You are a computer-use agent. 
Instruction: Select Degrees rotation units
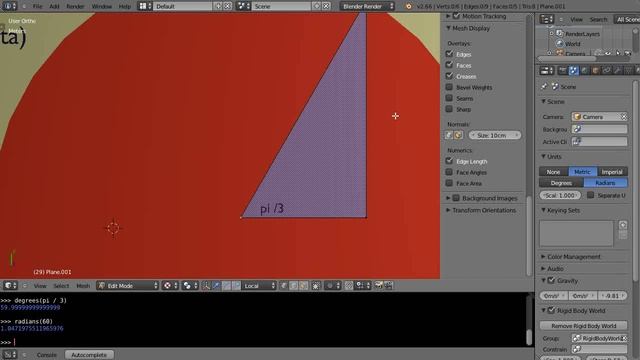coord(561,183)
